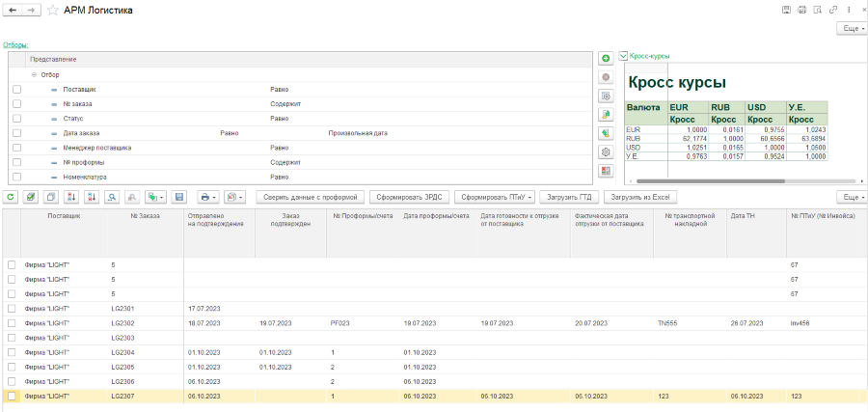Click horizontal scrollbar in cross rates panel
The image size is (868, 412).
click(x=711, y=181)
